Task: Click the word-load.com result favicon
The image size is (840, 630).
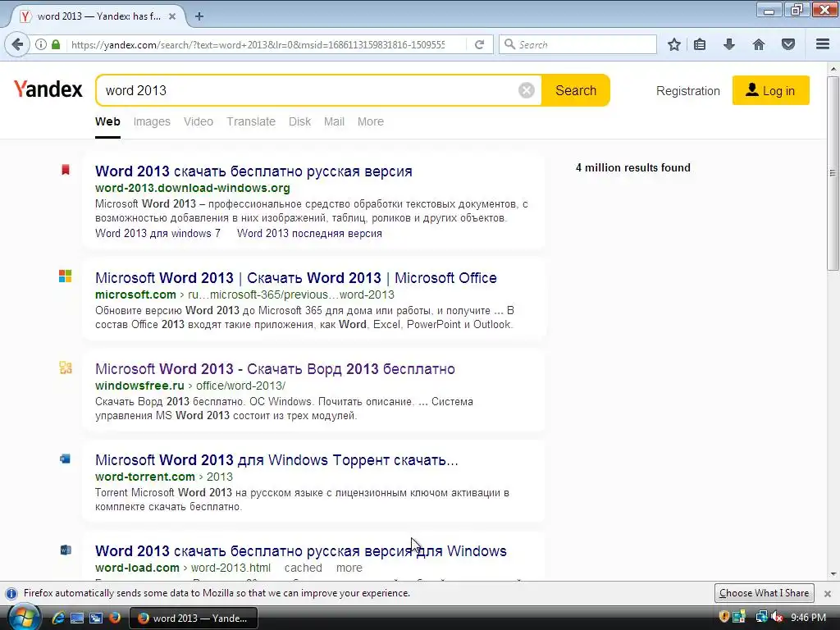Action: point(66,550)
